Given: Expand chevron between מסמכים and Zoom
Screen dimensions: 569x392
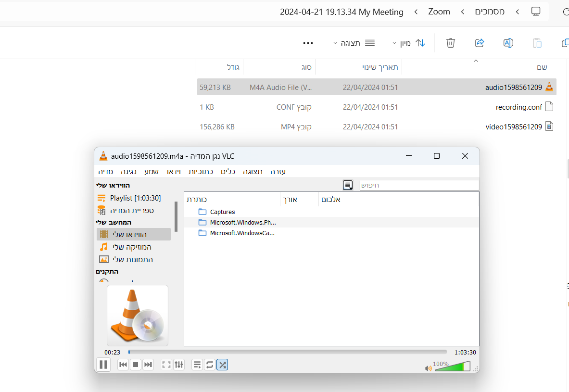Looking at the screenshot, I should point(463,12).
